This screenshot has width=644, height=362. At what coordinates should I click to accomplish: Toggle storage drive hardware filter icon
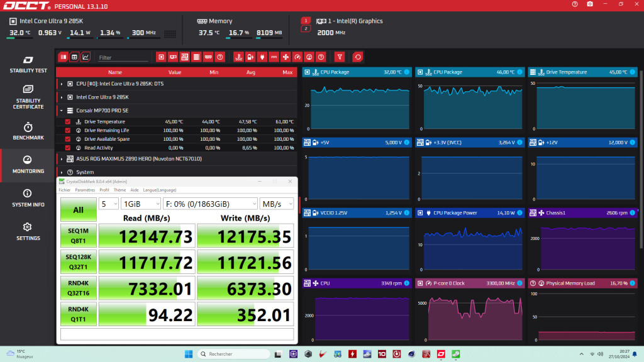[196, 57]
